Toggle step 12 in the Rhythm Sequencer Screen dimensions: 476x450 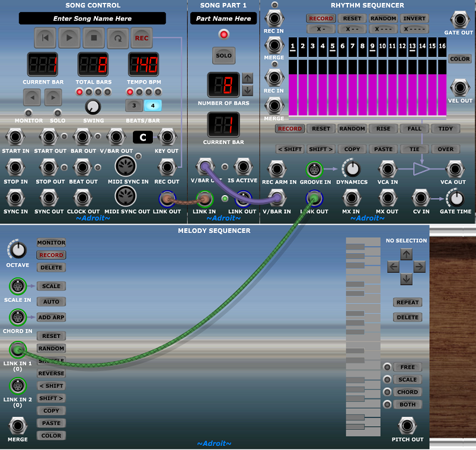[402, 47]
